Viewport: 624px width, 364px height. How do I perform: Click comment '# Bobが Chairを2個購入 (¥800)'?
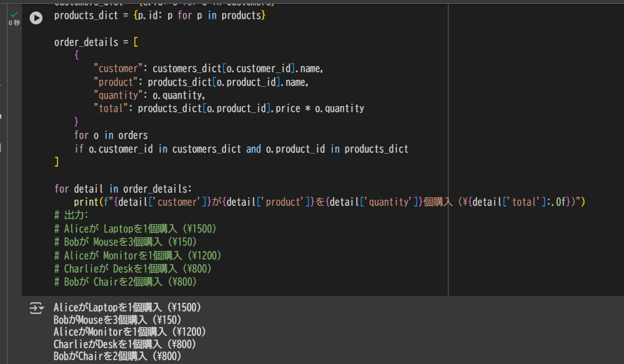point(126,282)
